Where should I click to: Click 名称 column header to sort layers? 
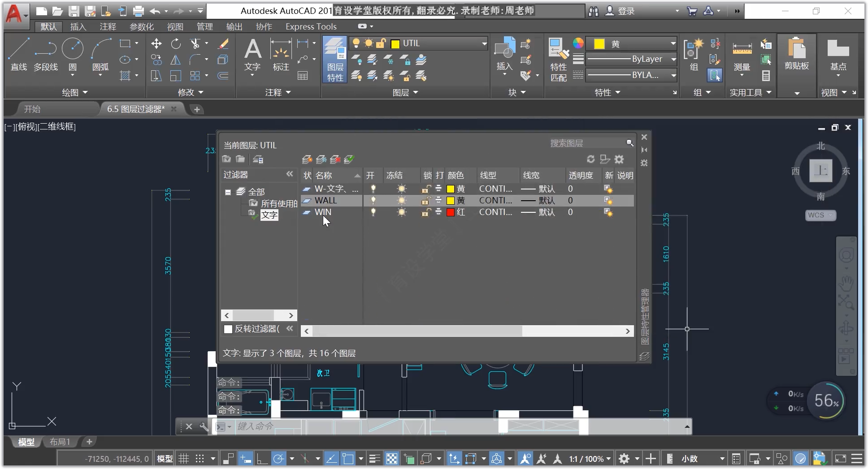[x=324, y=175]
